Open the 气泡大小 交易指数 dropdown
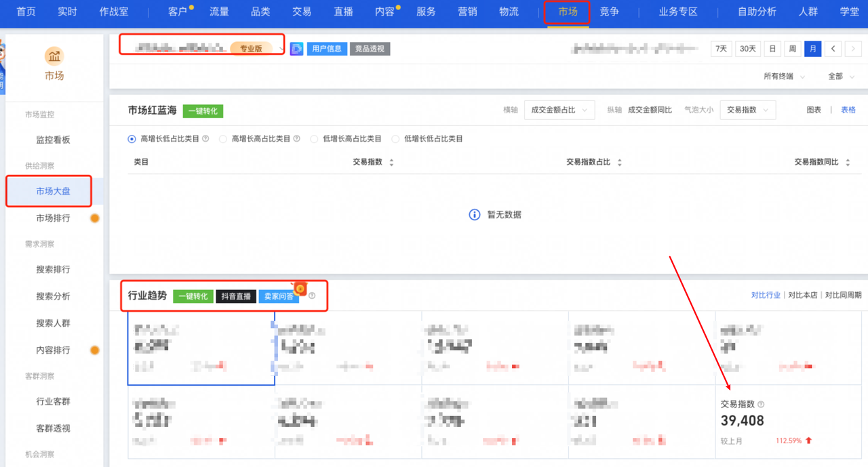868x467 pixels. coord(748,110)
